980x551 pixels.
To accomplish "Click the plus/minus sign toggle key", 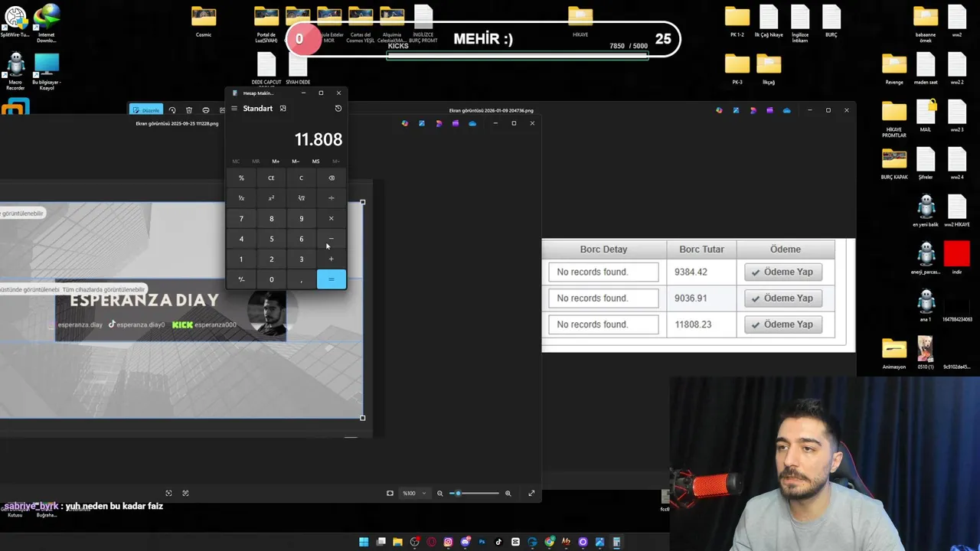I will tap(241, 279).
